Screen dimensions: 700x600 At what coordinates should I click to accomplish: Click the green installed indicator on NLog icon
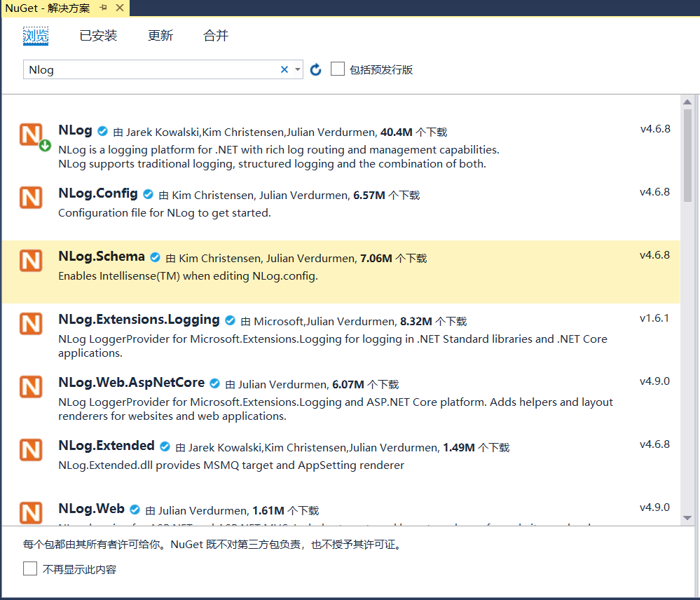tap(45, 146)
